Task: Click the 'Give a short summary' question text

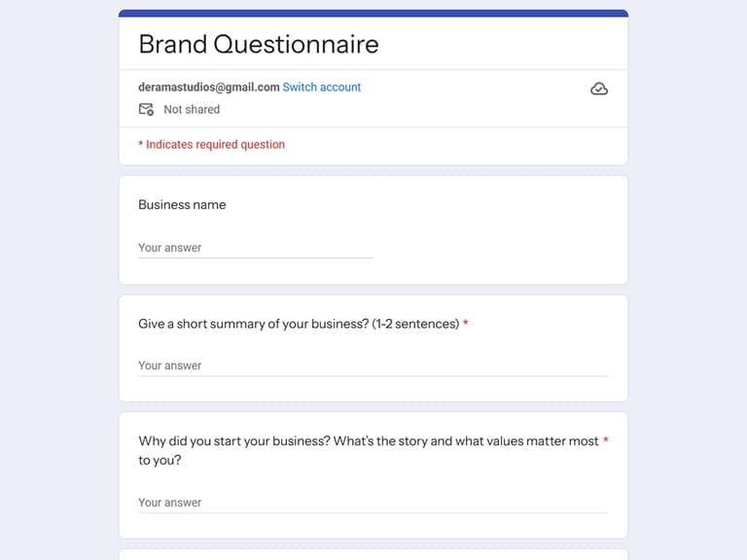Action: [253, 324]
